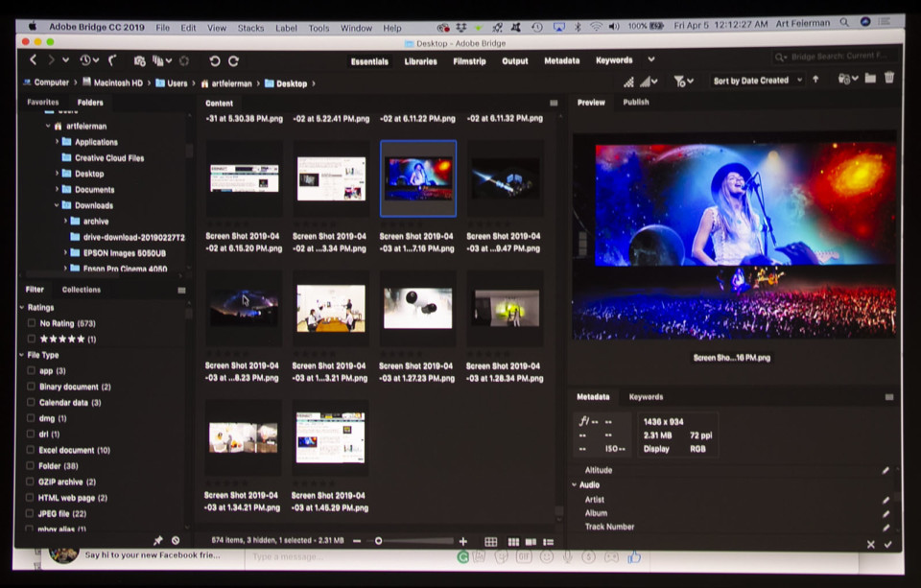
Task: Open Wi-Fi status in menu bar
Action: coord(596,26)
